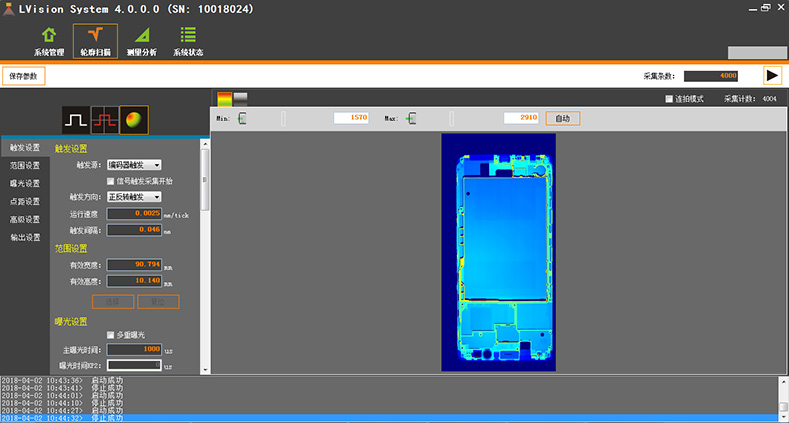Click the play button to start acquisition
Image resolution: width=789 pixels, height=423 pixels.
point(772,75)
